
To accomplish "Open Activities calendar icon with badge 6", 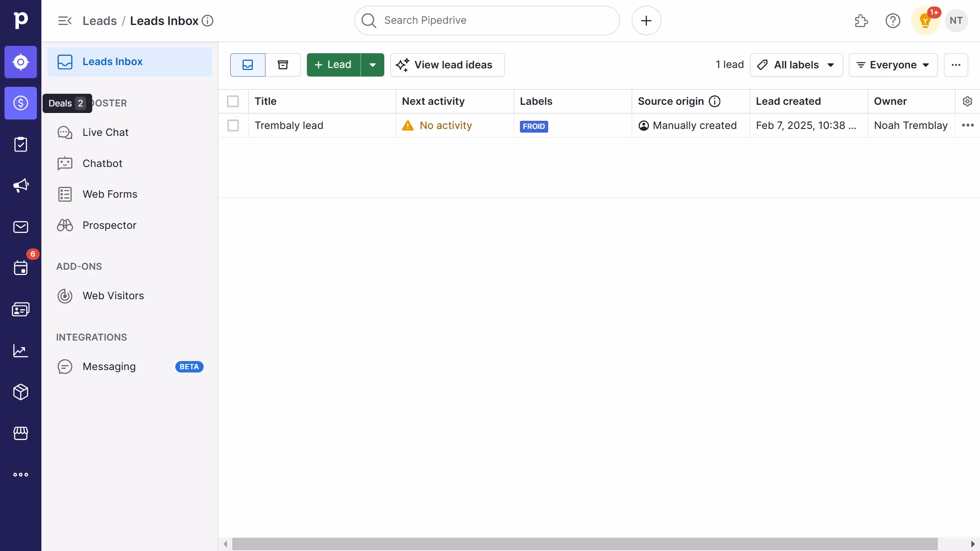I will pyautogui.click(x=20, y=268).
